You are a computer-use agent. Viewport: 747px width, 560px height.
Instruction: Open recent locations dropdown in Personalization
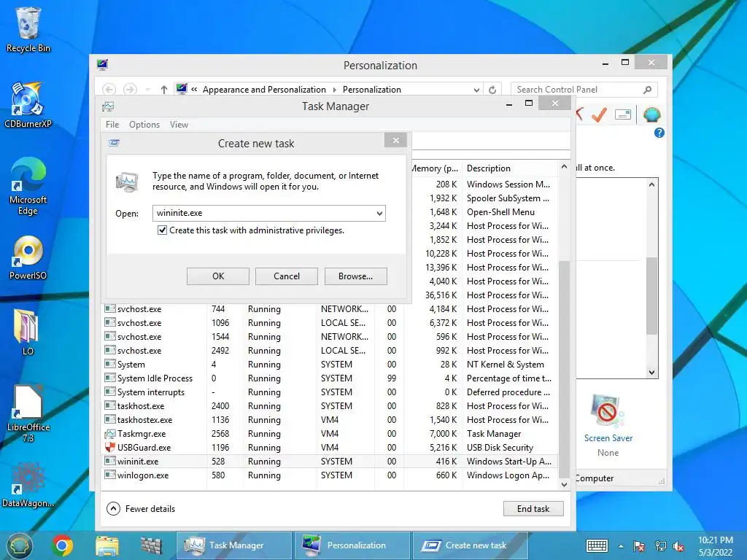click(x=148, y=90)
